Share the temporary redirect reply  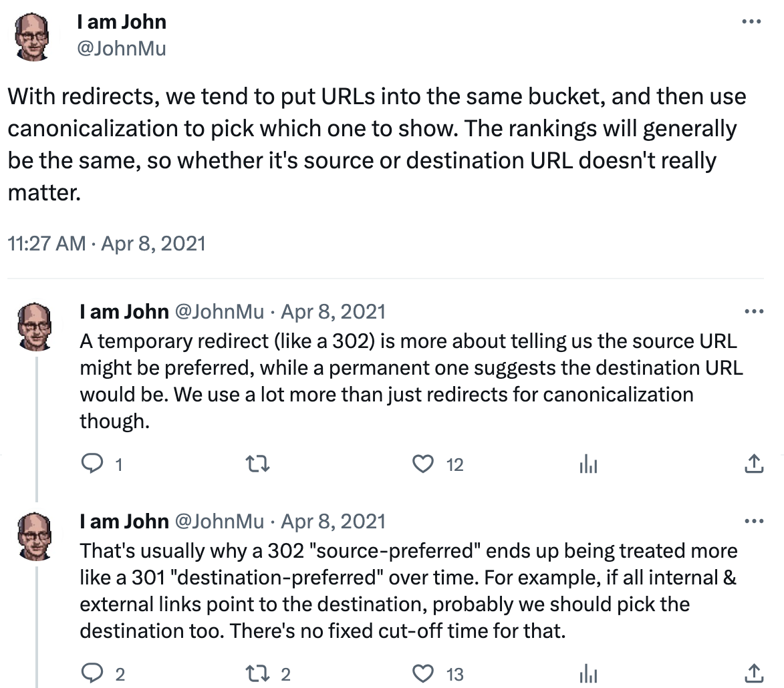pos(753,464)
